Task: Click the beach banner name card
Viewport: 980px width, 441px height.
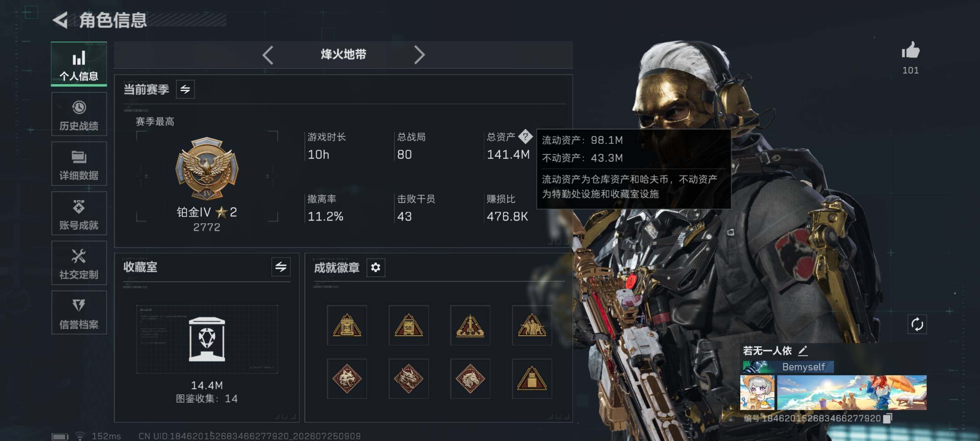Action: (852, 392)
